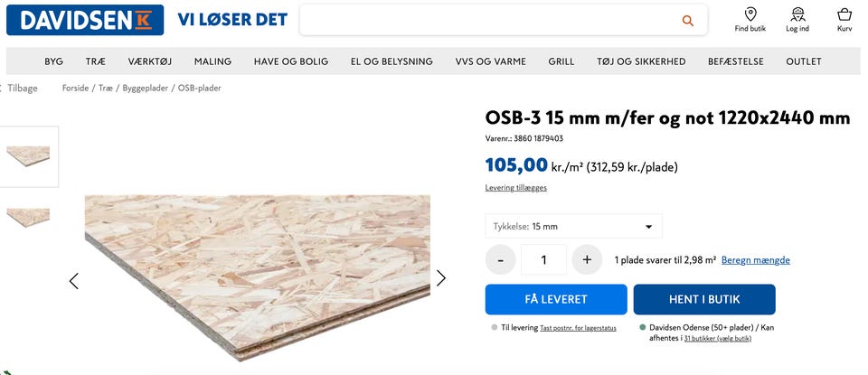The image size is (868, 375).
Task: Increase quantity with the plus button
Action: click(587, 259)
